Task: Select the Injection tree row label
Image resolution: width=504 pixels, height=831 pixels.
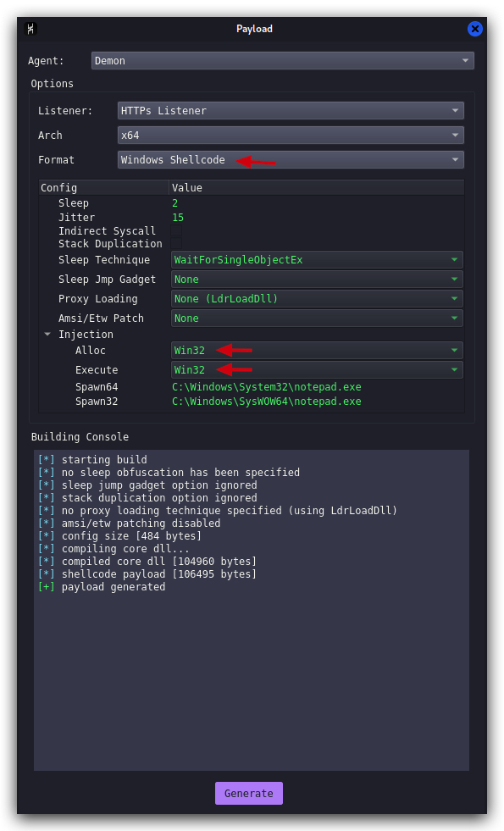Action: coord(86,335)
